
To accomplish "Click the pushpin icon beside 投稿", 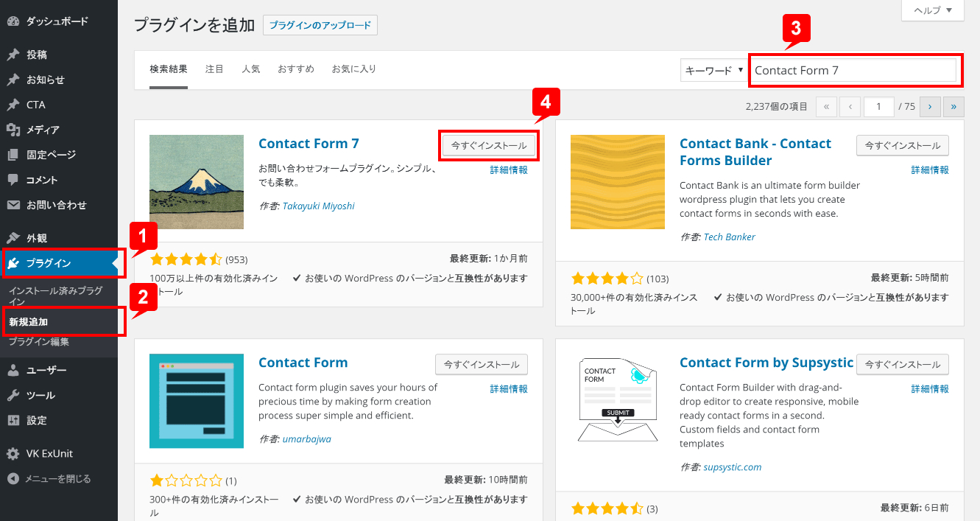I will point(13,55).
